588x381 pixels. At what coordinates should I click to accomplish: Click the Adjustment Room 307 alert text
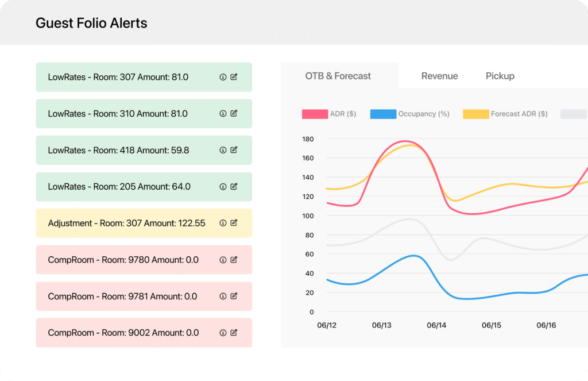point(126,223)
